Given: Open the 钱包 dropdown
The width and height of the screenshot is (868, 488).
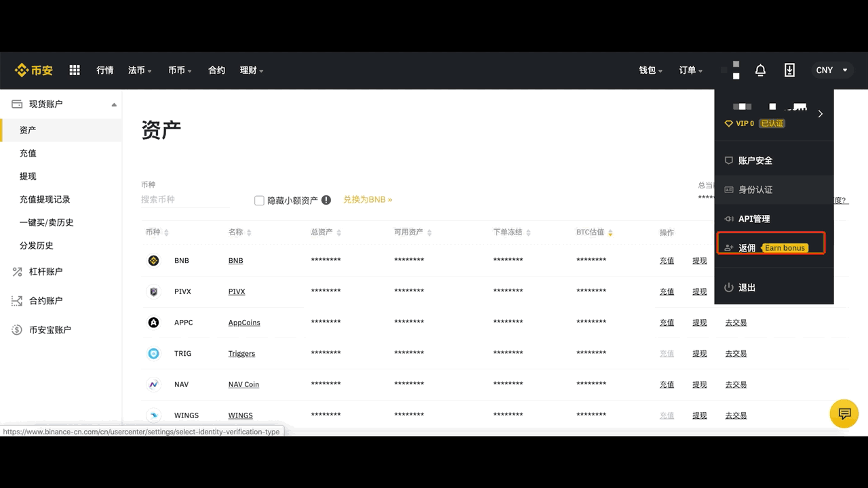Looking at the screenshot, I should click(651, 70).
